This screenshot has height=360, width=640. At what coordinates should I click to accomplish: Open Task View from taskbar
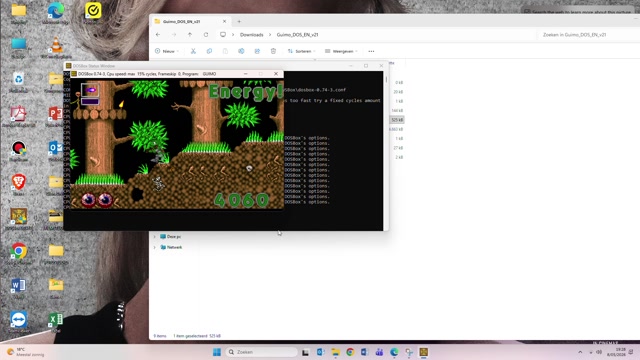coord(305,352)
